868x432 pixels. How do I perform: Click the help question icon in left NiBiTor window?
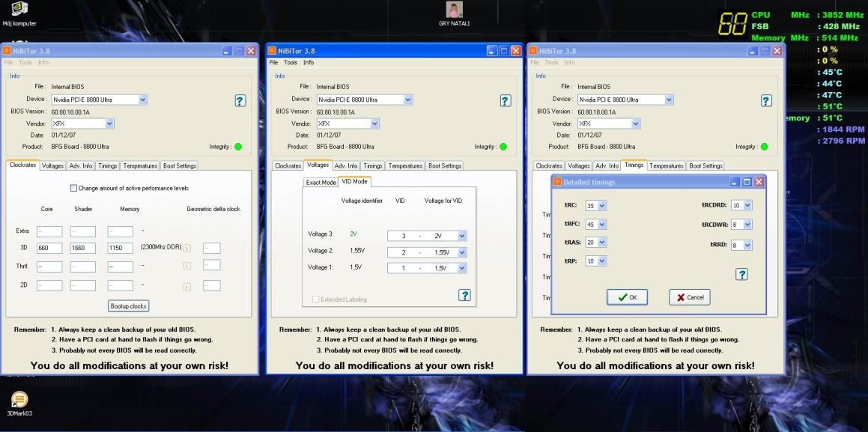pyautogui.click(x=240, y=100)
